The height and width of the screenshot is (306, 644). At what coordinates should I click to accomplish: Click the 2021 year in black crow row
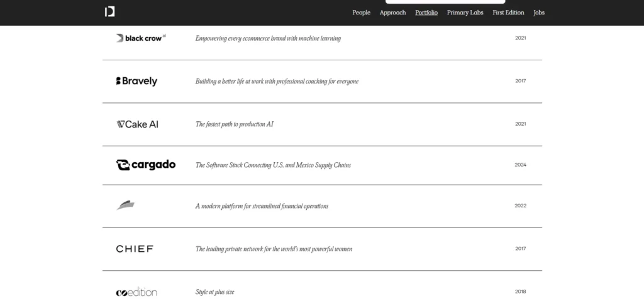tap(520, 38)
